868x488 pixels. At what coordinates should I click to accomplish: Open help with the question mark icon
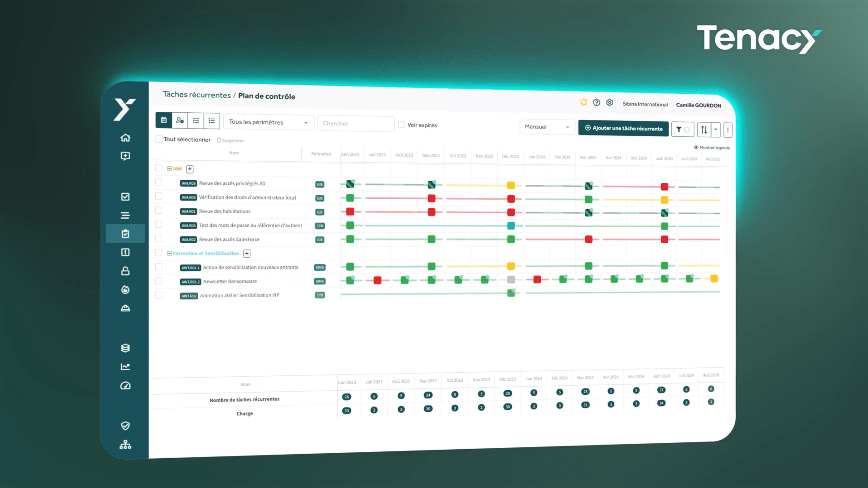(596, 102)
